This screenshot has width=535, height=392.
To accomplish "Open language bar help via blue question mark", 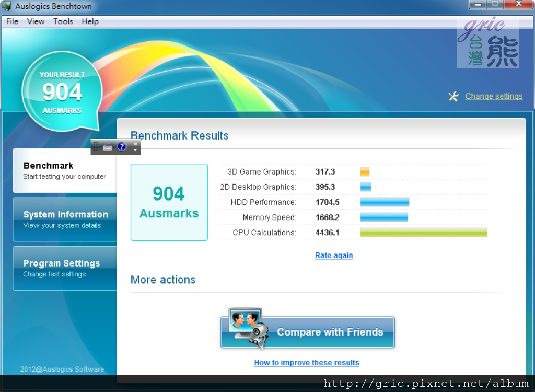I will (x=122, y=147).
